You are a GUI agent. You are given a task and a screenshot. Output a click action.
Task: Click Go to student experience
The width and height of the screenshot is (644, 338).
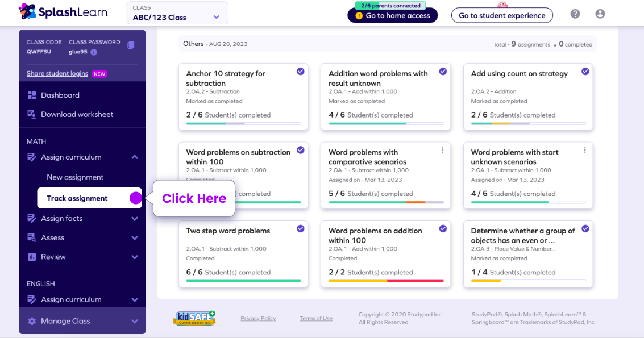(x=502, y=15)
